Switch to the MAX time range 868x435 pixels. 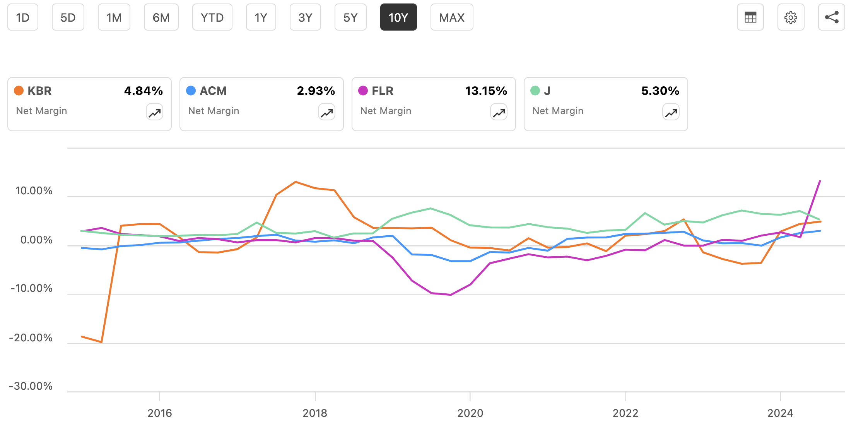[451, 17]
